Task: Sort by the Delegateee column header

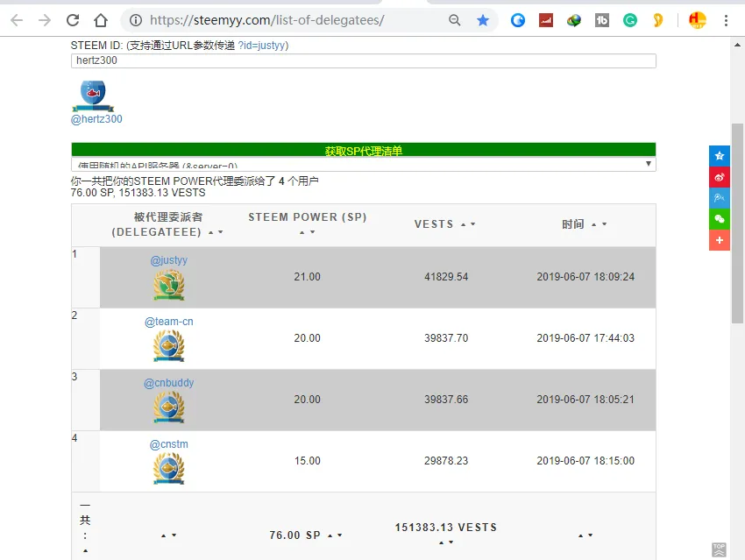Action: coord(167,224)
